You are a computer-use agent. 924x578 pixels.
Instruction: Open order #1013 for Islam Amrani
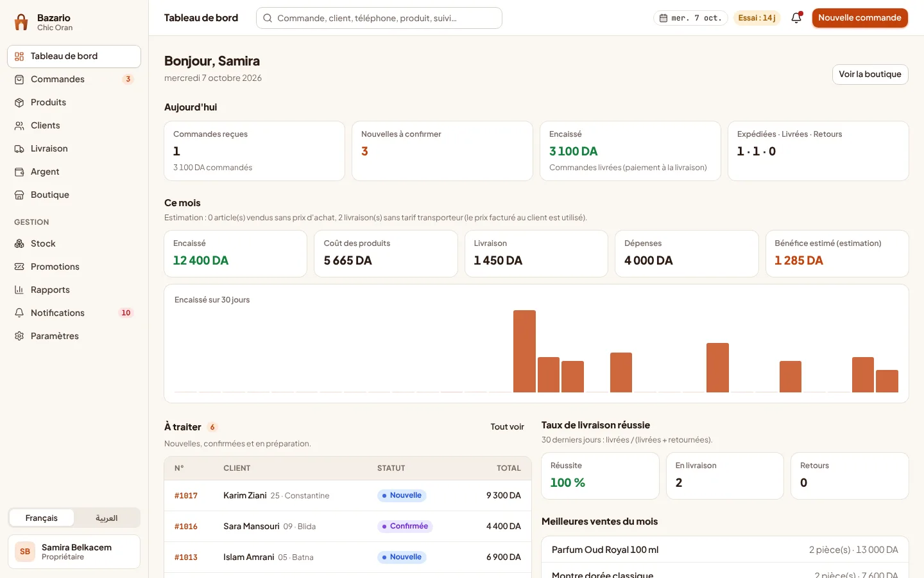(x=348, y=557)
